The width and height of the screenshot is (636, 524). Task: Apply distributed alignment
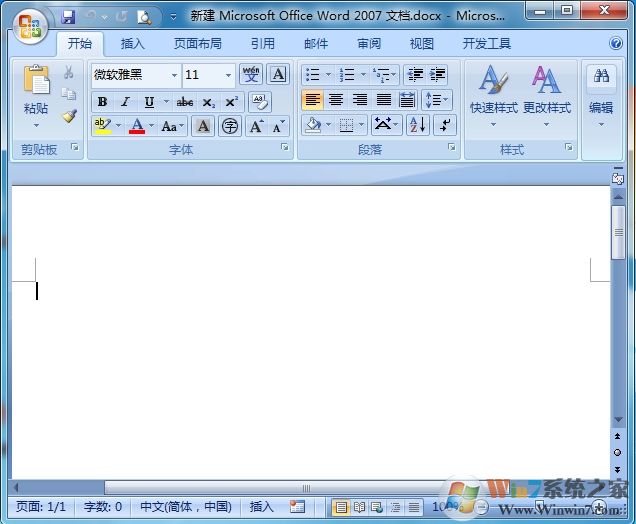click(407, 99)
